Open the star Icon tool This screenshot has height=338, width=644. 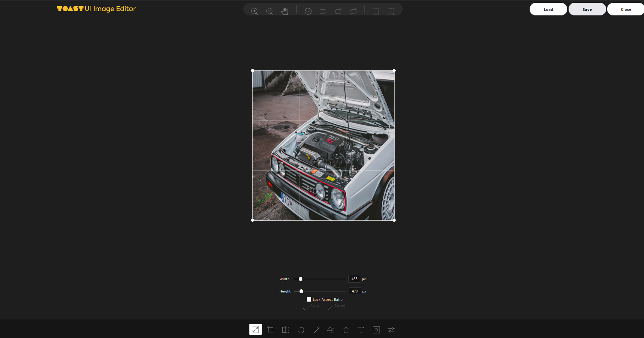click(x=346, y=330)
